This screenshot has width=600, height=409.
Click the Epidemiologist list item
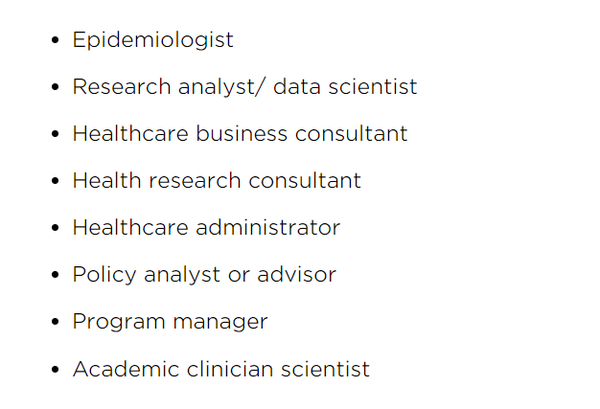[x=153, y=40]
